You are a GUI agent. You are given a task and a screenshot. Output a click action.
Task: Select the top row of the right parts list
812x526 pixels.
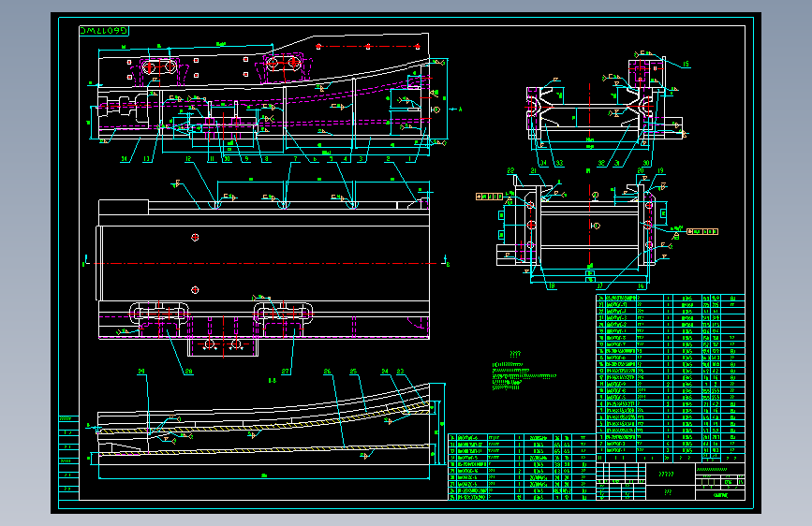click(671, 298)
